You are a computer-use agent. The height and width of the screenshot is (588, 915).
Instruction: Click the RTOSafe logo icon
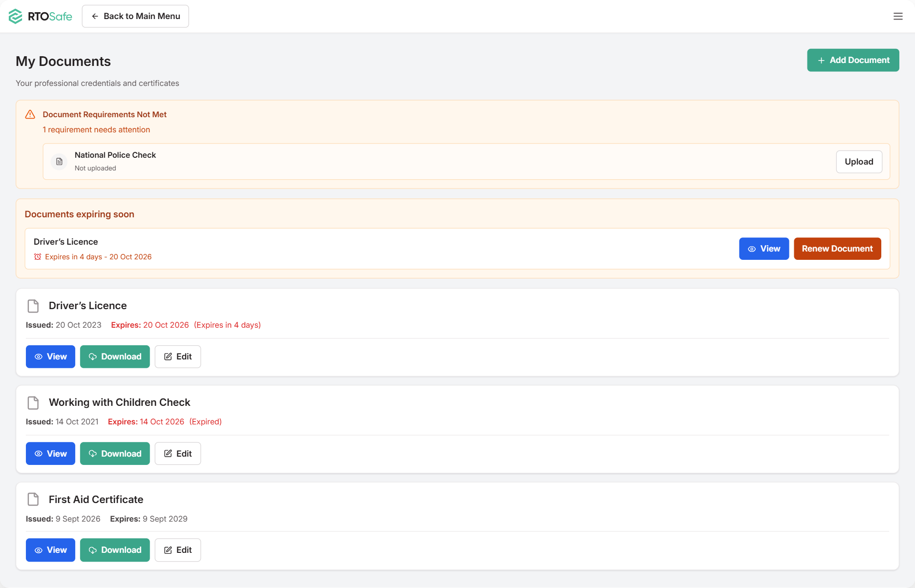pos(15,16)
